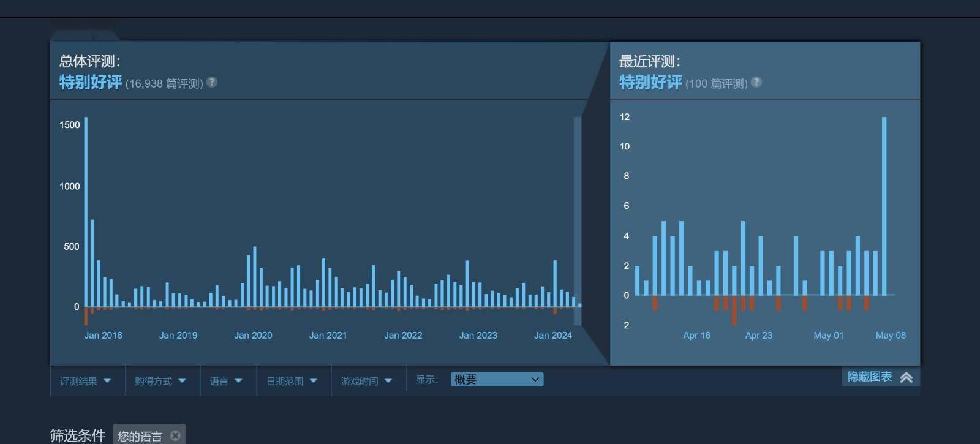Select the tallest bar at Jan 2018
Viewport: 980px width, 444px height.
(x=86, y=212)
